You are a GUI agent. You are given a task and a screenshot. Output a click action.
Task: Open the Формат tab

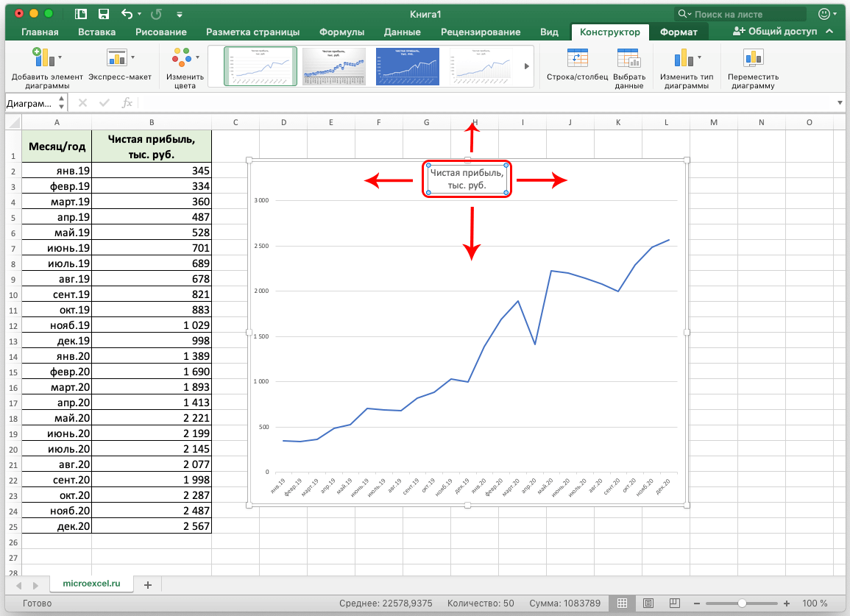[678, 32]
